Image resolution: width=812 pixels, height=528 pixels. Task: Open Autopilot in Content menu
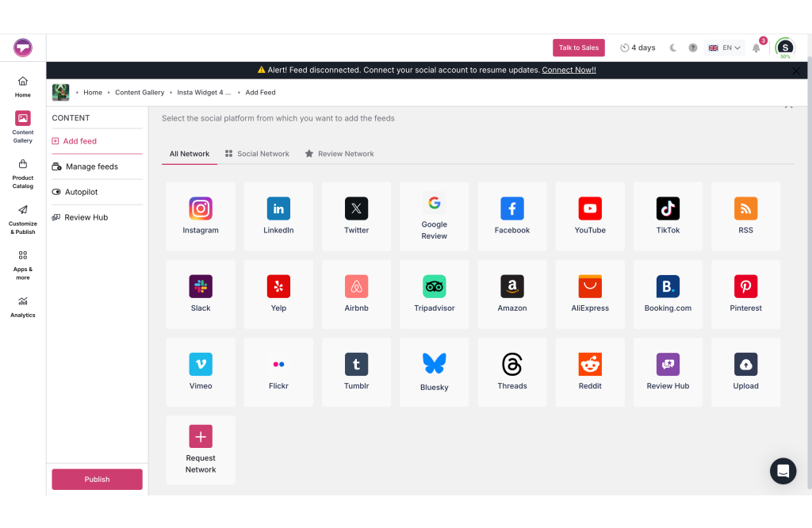tap(97, 192)
